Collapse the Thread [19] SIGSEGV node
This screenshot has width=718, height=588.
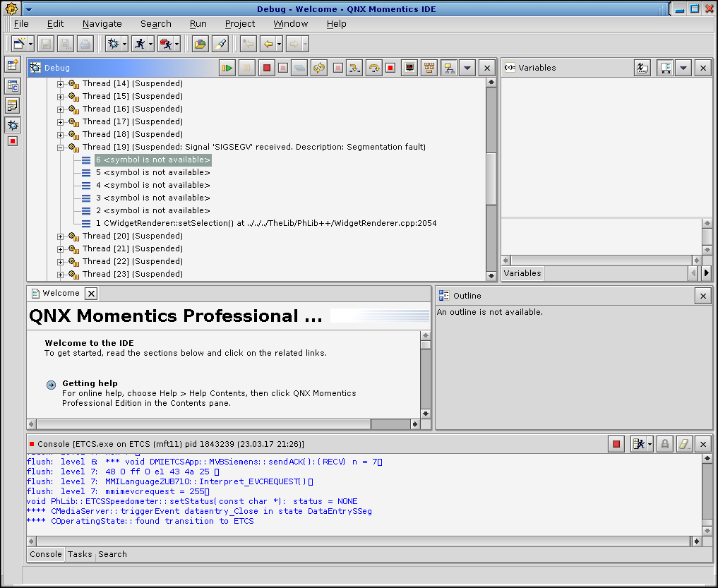click(x=61, y=148)
